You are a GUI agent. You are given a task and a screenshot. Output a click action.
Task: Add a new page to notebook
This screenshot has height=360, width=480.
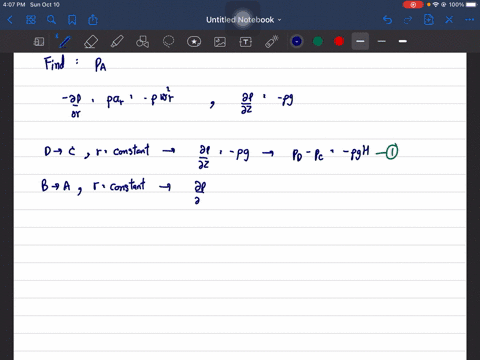coord(429,20)
